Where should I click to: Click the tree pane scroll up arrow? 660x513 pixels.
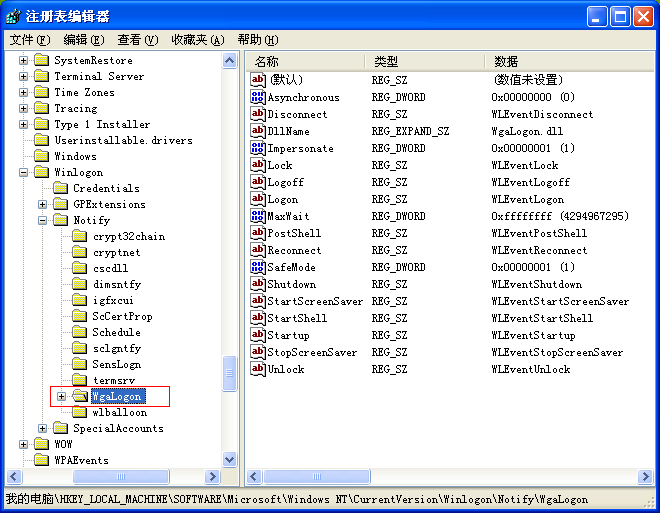(x=230, y=61)
